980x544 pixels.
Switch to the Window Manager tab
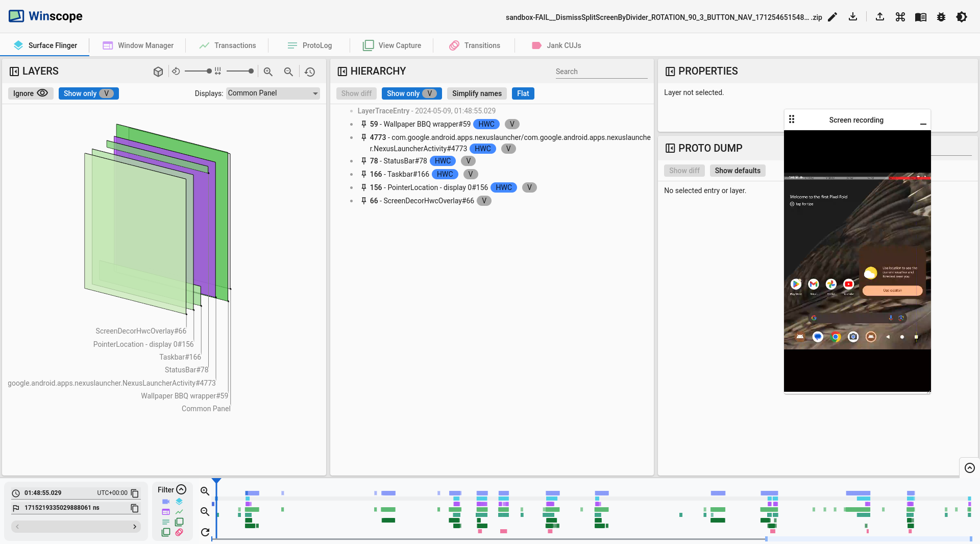pyautogui.click(x=138, y=45)
